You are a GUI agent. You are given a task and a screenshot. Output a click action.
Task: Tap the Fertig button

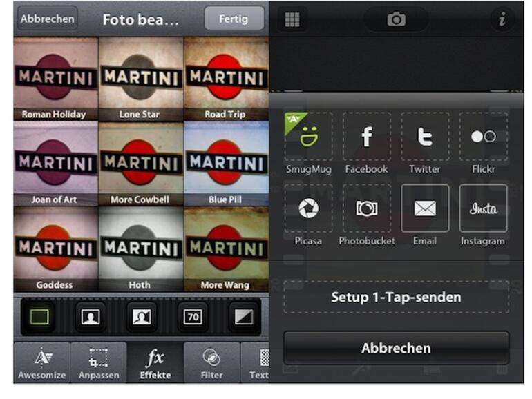coord(234,19)
